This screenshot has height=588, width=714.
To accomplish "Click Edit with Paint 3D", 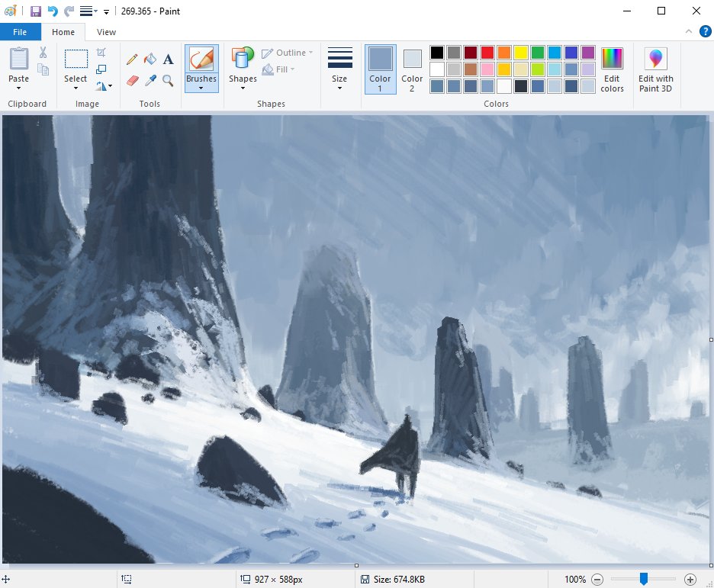I will (656, 69).
